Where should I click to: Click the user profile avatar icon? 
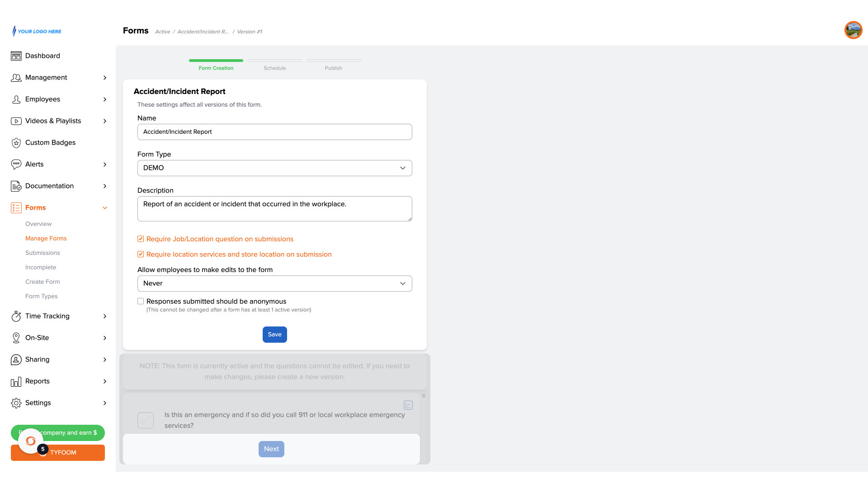854,30
